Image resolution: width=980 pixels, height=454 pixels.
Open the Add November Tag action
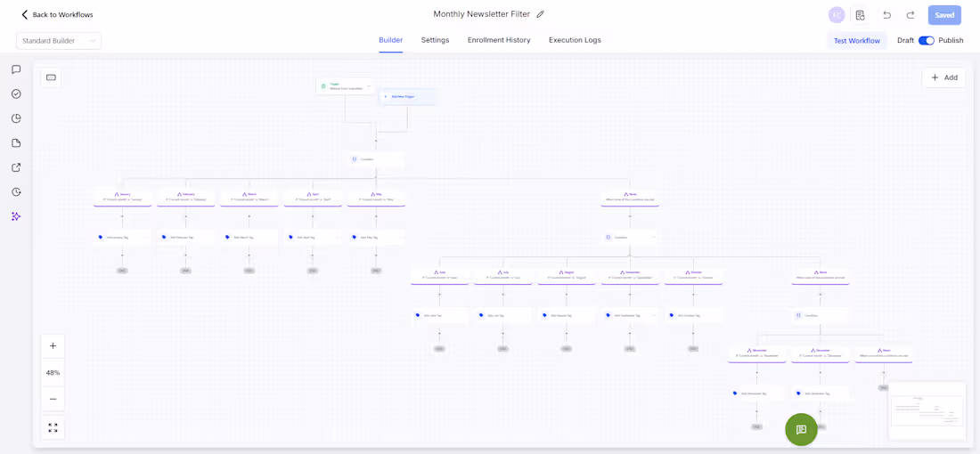point(757,393)
